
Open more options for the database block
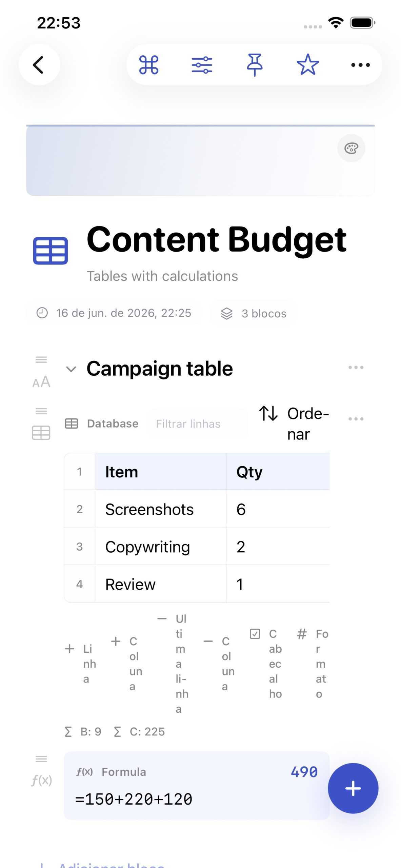[356, 419]
